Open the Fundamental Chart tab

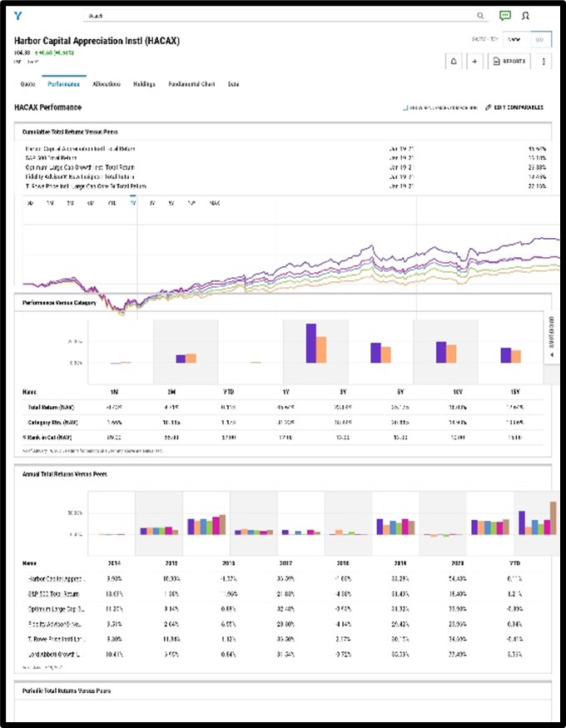(x=191, y=84)
